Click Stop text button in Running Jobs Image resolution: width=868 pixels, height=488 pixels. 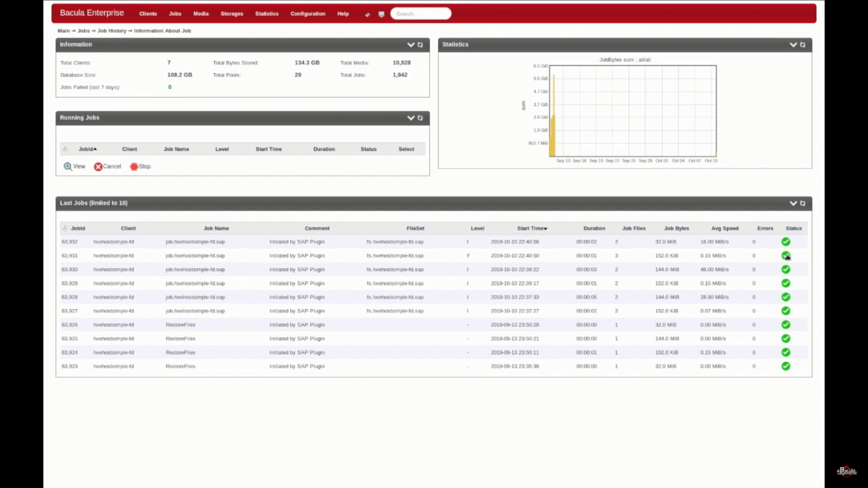pyautogui.click(x=145, y=167)
